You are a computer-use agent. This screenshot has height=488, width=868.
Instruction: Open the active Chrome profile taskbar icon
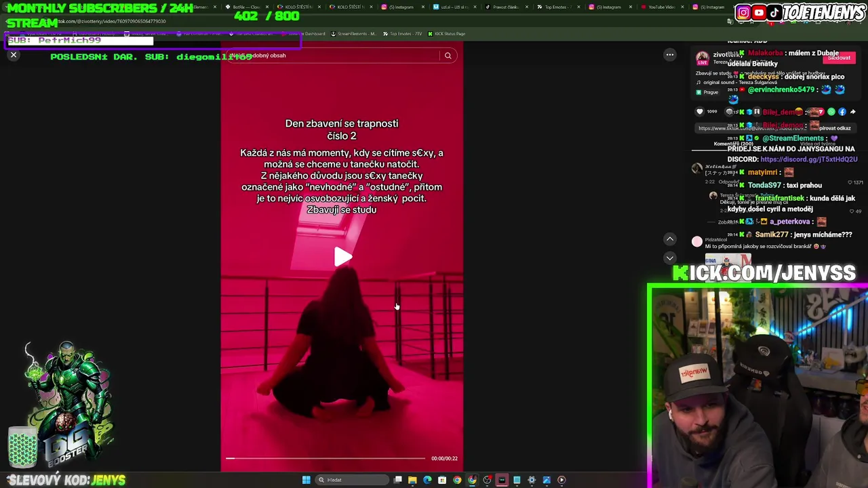[x=472, y=480]
